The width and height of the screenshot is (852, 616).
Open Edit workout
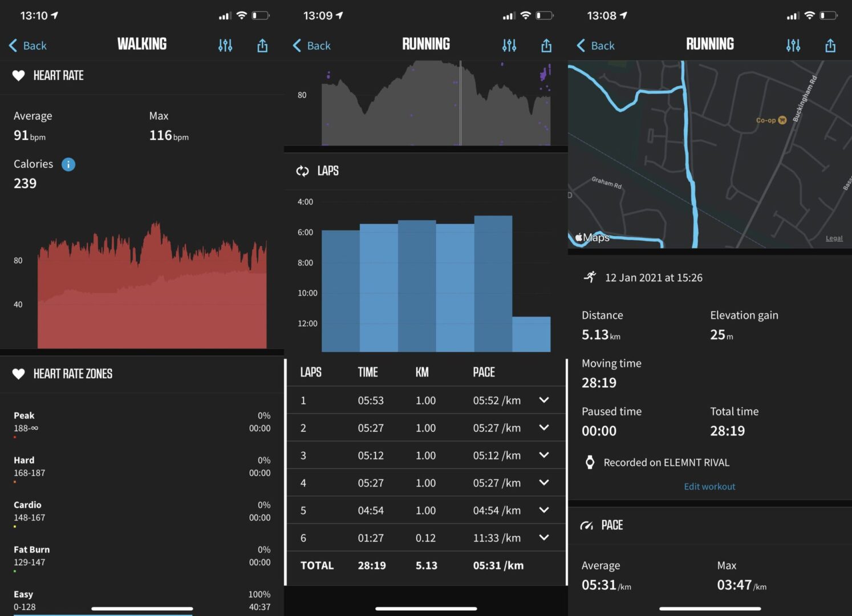pos(709,486)
